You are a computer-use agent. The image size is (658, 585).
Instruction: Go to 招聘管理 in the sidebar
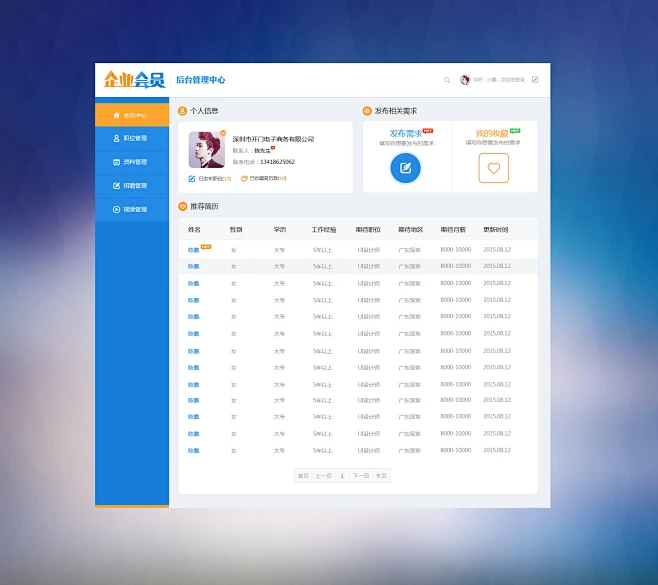pos(132,186)
